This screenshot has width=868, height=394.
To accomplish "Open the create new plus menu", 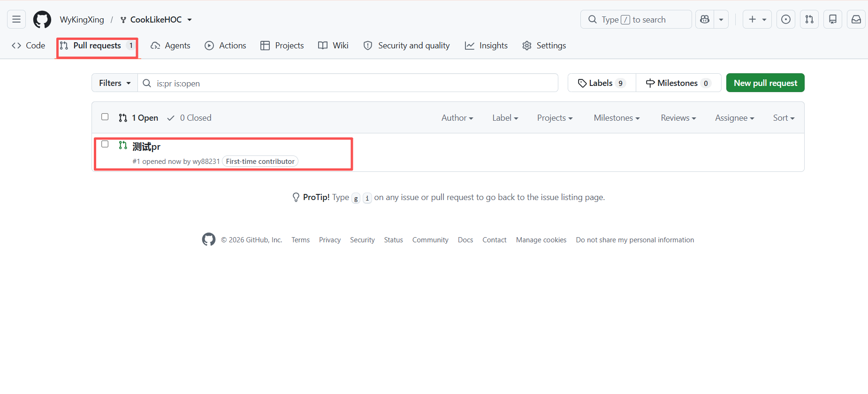I will pos(757,19).
